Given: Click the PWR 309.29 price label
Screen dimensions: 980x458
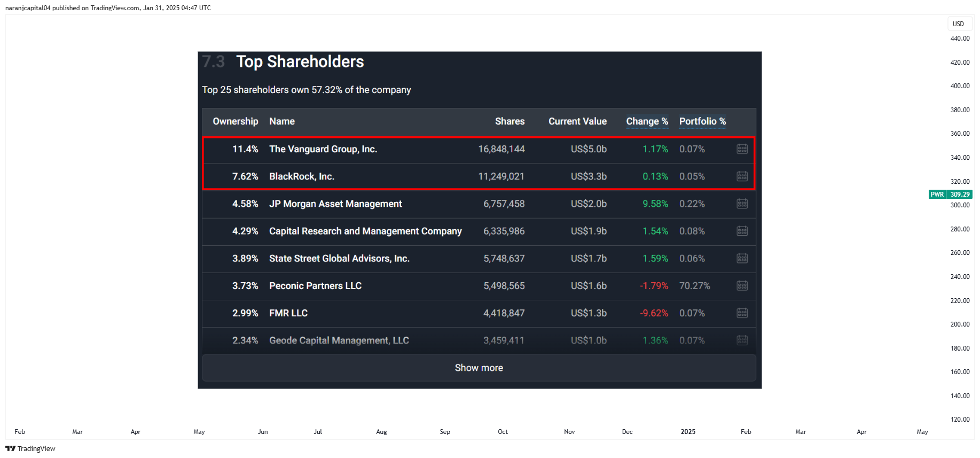Looking at the screenshot, I should click(951, 195).
